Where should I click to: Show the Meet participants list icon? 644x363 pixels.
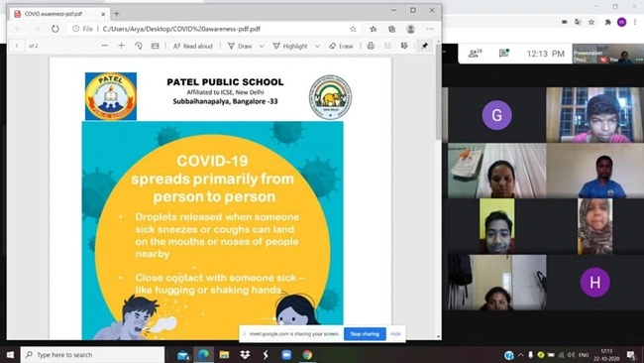(x=475, y=53)
